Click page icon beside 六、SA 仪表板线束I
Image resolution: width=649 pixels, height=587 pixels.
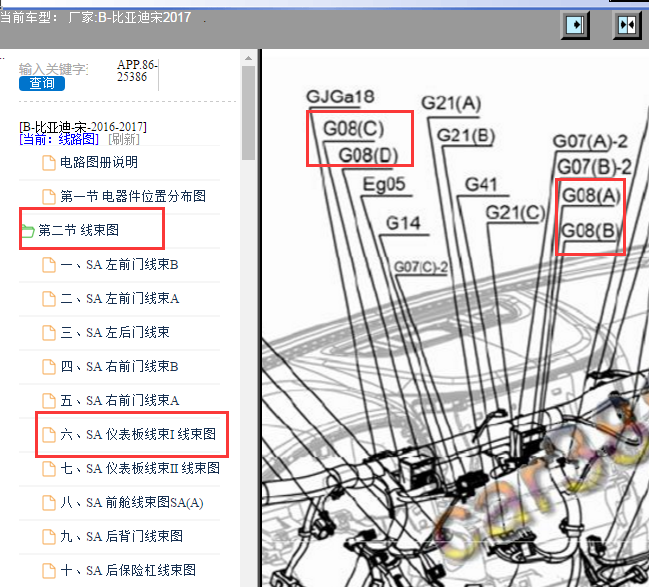(x=49, y=435)
